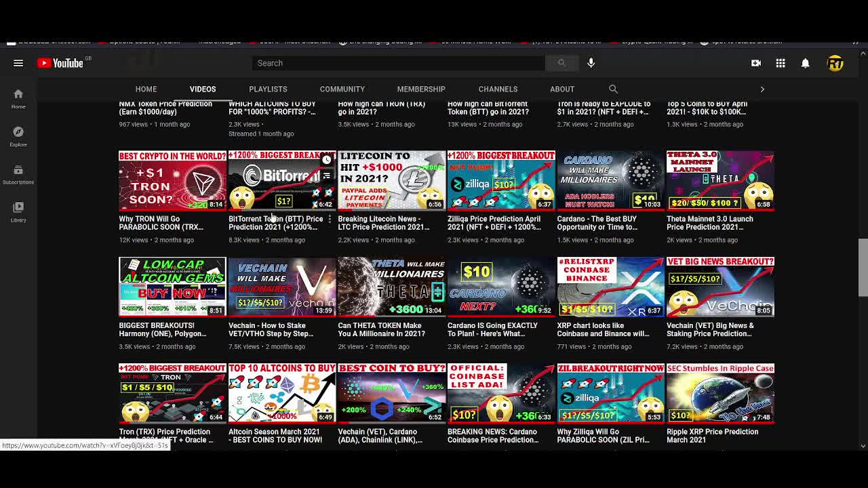Click the page vertical scrollbar thumb
This screenshot has width=868, height=488.
[863, 267]
